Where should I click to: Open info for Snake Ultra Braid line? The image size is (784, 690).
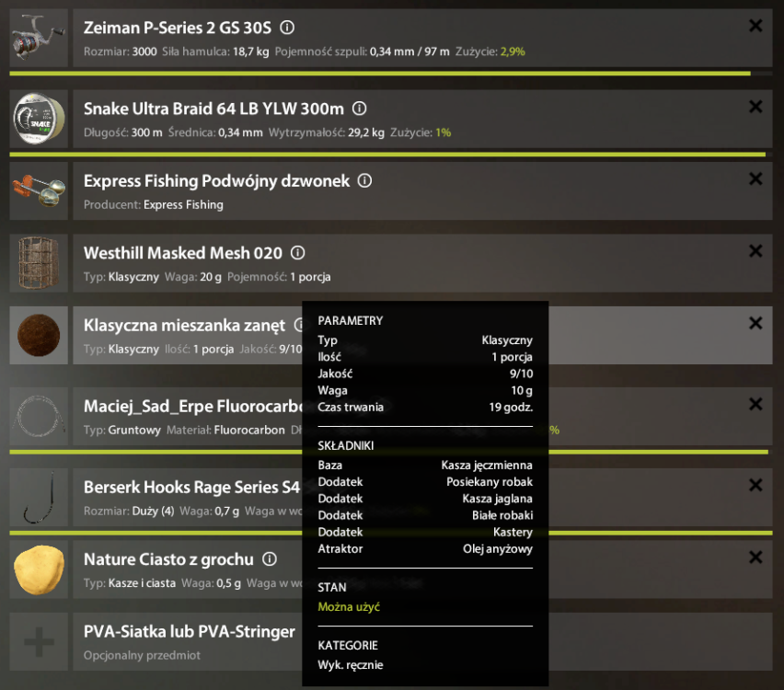[x=360, y=108]
